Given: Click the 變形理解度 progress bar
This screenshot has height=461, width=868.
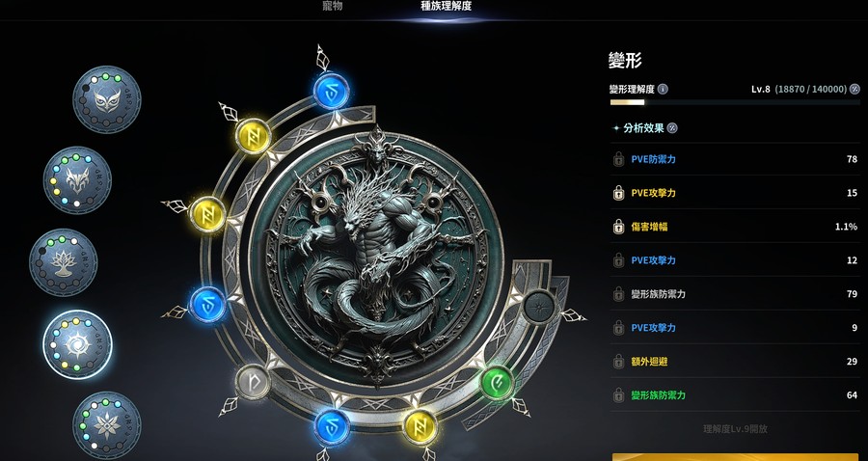Looking at the screenshot, I should (x=735, y=102).
